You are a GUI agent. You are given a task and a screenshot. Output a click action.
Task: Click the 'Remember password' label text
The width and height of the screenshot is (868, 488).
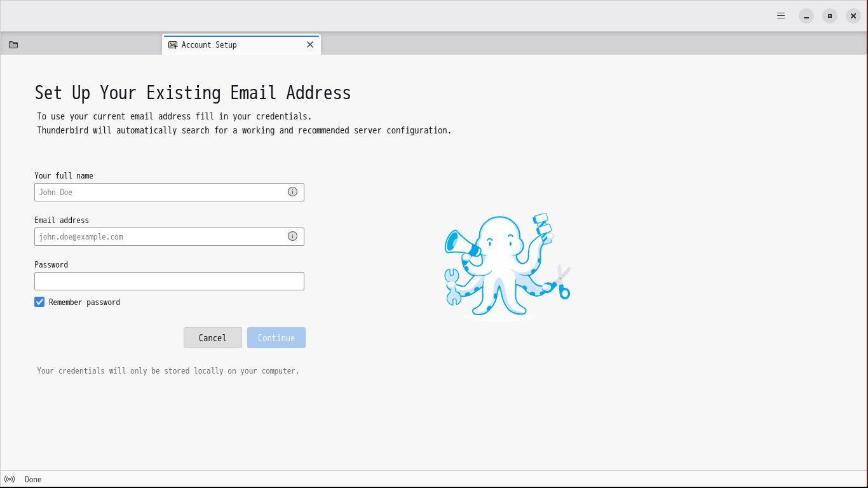(x=85, y=302)
